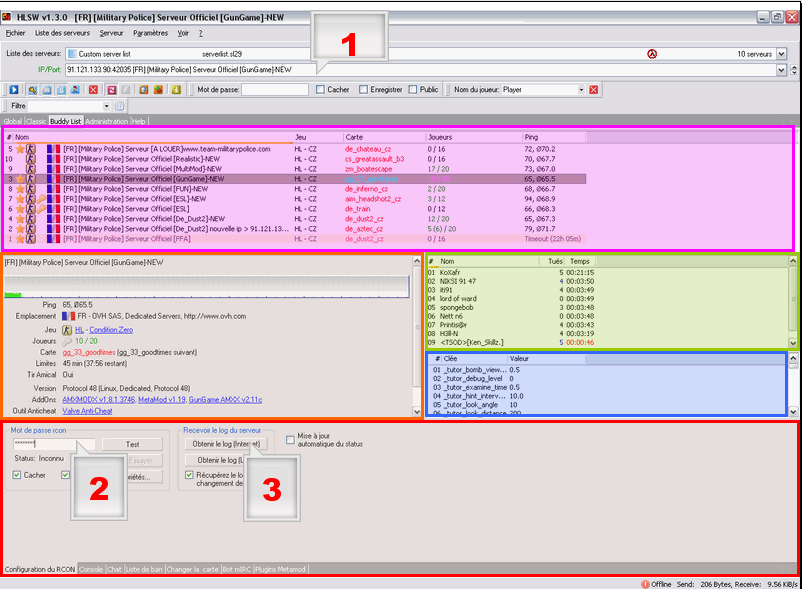Open the Paramètres menu
The image size is (802, 589).
coord(150,33)
